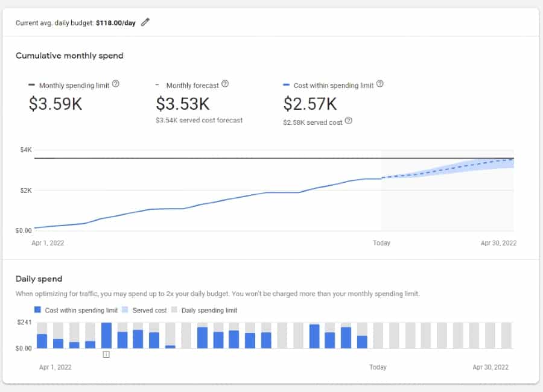Viewport: 543px width, 392px height.
Task: Click the Today label under daily spend chart
Action: [378, 367]
